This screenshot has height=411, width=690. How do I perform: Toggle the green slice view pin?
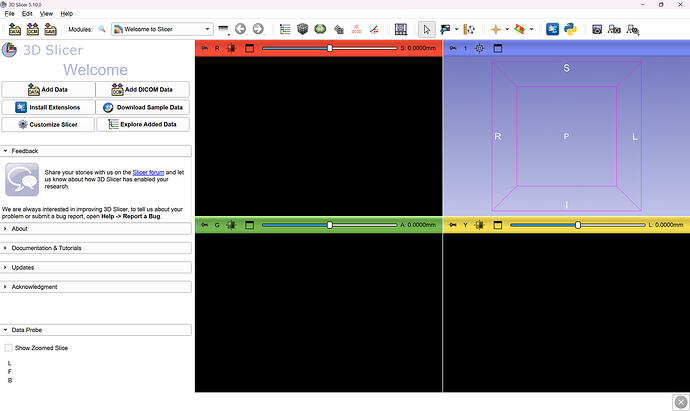click(x=205, y=225)
